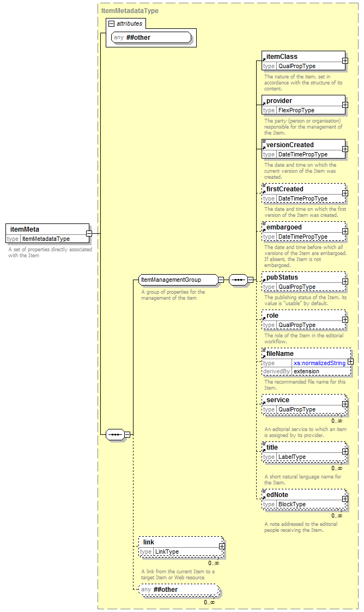Collapse the attributes box minus icon

coord(111,23)
